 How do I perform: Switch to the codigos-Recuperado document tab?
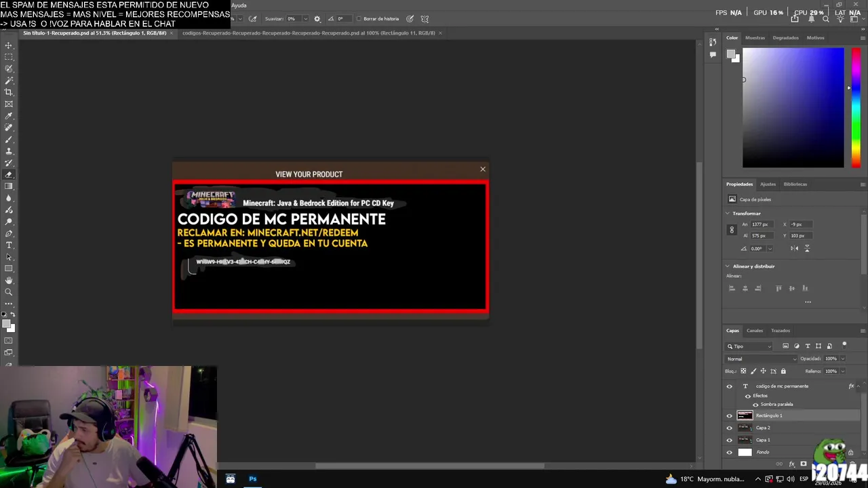[309, 33]
